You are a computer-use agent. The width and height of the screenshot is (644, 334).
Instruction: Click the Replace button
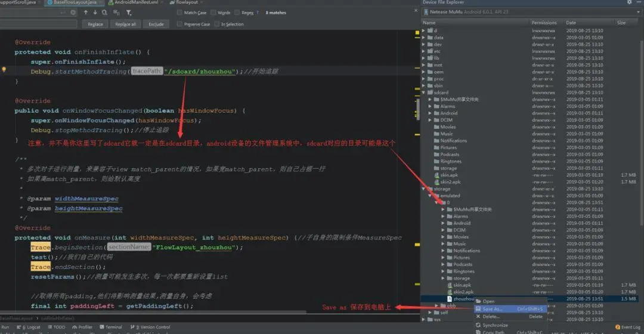coord(95,24)
